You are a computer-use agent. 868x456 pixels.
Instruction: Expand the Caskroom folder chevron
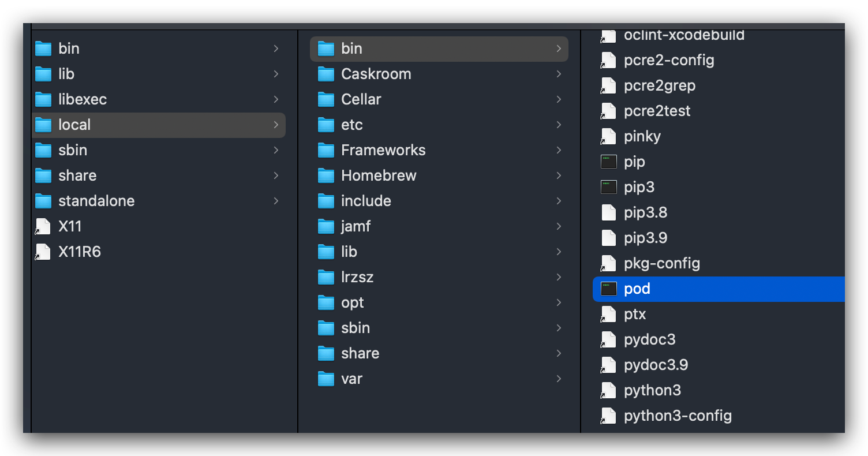click(559, 74)
